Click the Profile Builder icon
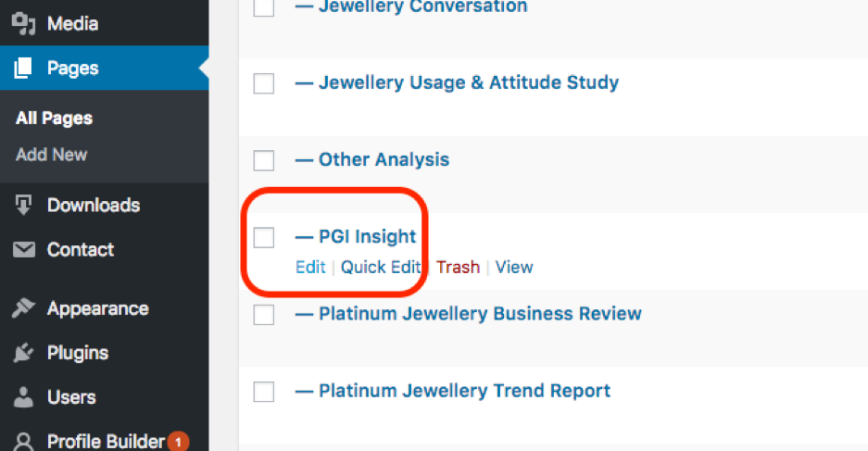Viewport: 868px width, 451px height. point(24,442)
